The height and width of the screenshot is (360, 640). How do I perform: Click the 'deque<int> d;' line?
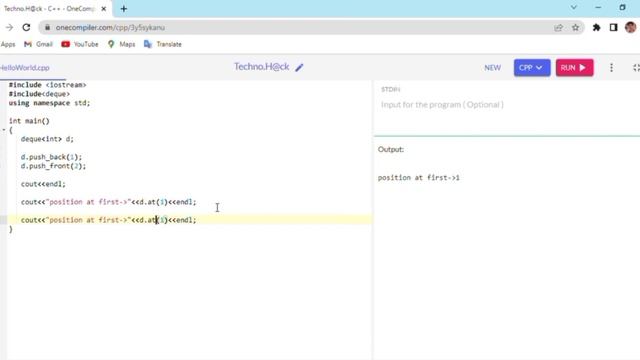pos(47,139)
